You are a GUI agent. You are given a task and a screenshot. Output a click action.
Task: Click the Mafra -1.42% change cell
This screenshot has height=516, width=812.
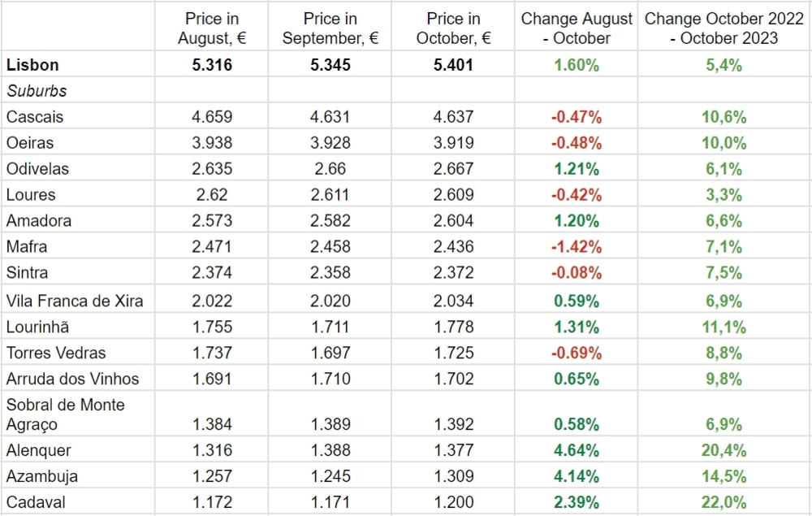(577, 247)
